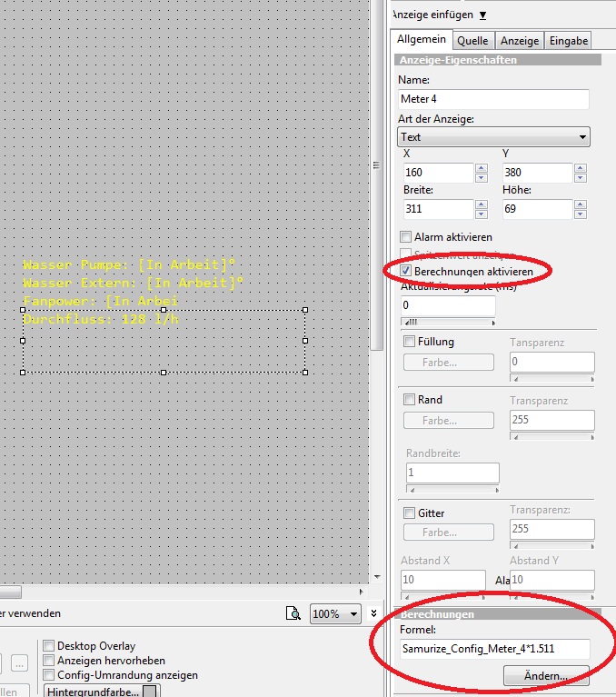Open the Art der Anzeige Text dropdown
This screenshot has height=697, width=616.
click(x=493, y=137)
